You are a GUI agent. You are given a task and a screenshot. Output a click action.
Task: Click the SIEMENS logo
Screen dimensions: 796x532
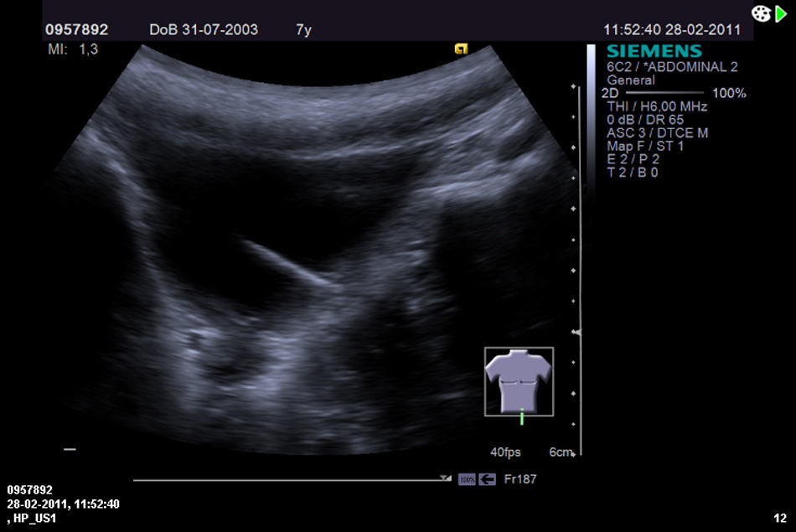tap(654, 52)
